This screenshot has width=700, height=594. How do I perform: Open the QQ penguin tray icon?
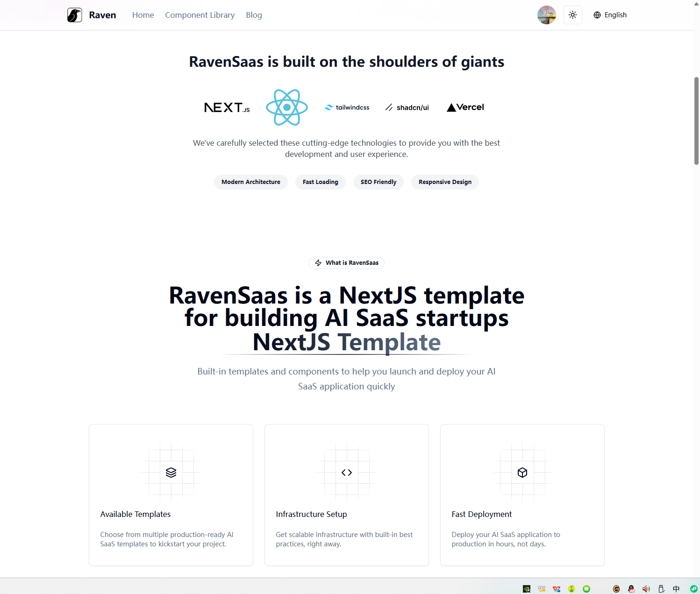pos(631,589)
